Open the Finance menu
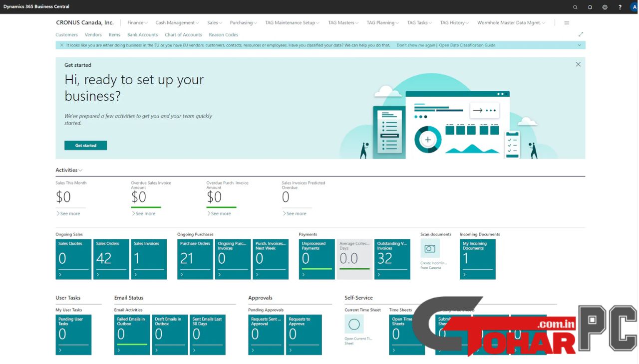This screenshot has width=639, height=364. point(137,23)
